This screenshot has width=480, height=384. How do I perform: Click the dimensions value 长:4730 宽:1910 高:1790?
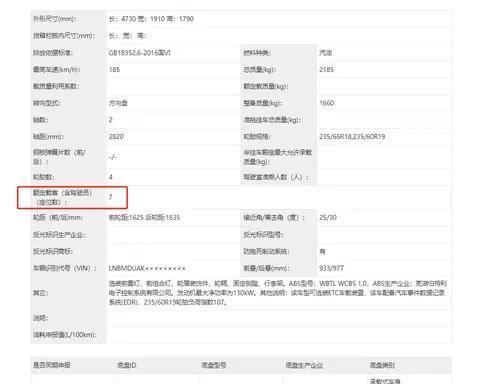[x=151, y=19]
